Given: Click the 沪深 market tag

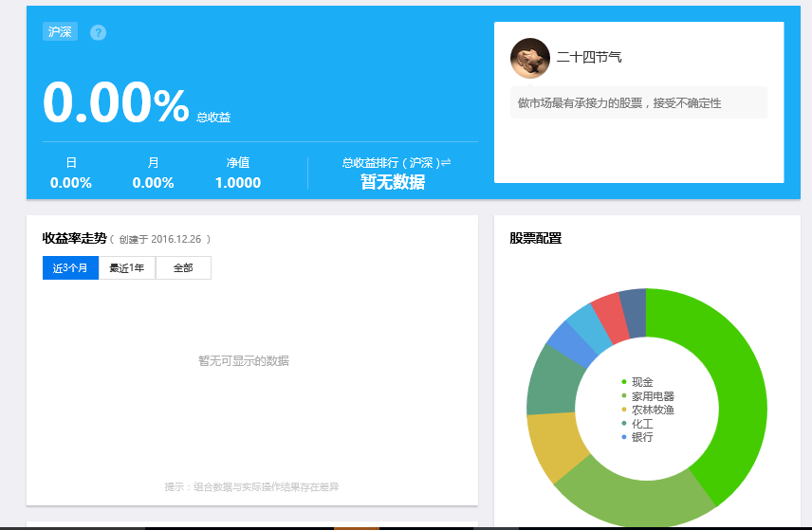Looking at the screenshot, I should pos(60,31).
